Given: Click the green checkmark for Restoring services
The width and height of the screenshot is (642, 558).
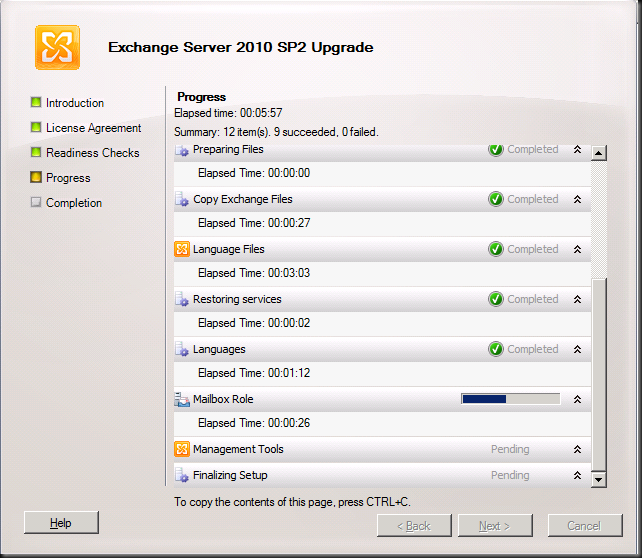Looking at the screenshot, I should coord(496,299).
